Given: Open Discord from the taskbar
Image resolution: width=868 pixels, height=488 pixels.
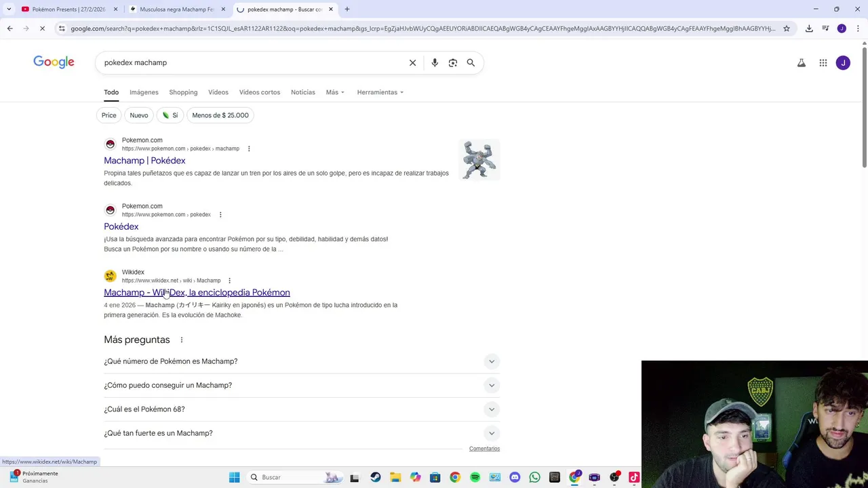Looking at the screenshot, I should click(x=515, y=477).
